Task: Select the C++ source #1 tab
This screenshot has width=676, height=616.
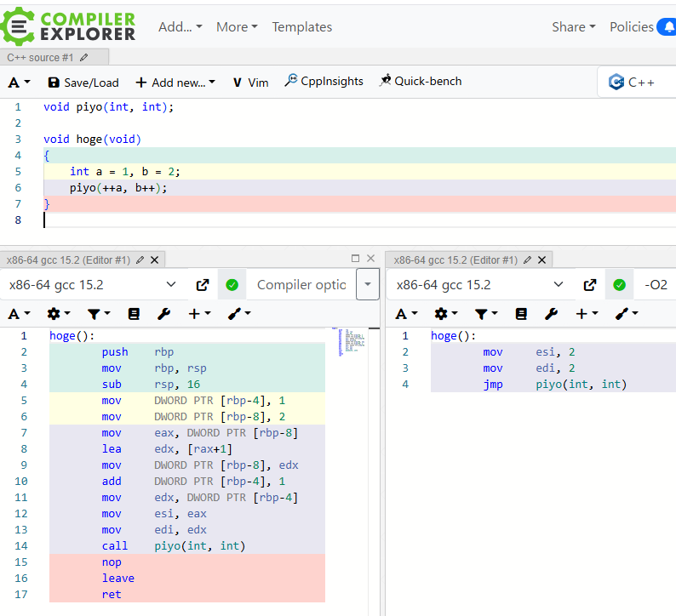Action: [40, 57]
